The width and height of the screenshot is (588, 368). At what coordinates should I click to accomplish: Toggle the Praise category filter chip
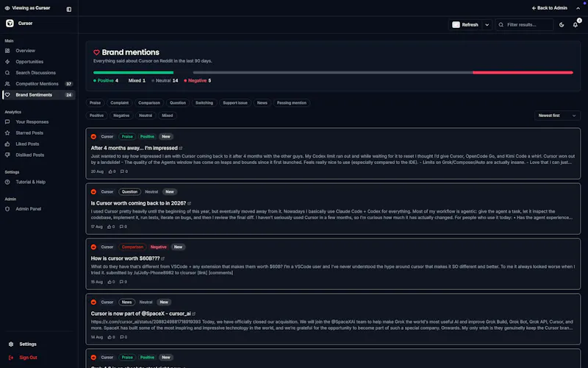click(95, 103)
